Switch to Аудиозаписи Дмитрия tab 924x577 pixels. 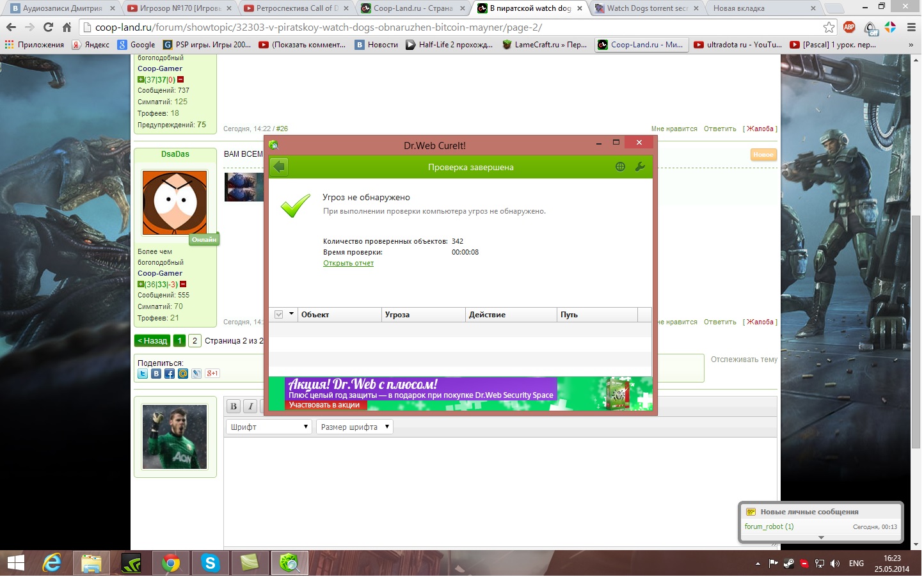pos(63,8)
